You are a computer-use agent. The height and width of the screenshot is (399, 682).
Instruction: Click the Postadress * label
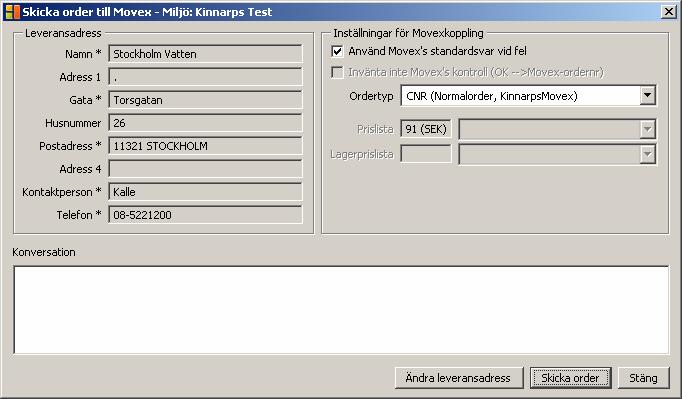[x=70, y=146]
